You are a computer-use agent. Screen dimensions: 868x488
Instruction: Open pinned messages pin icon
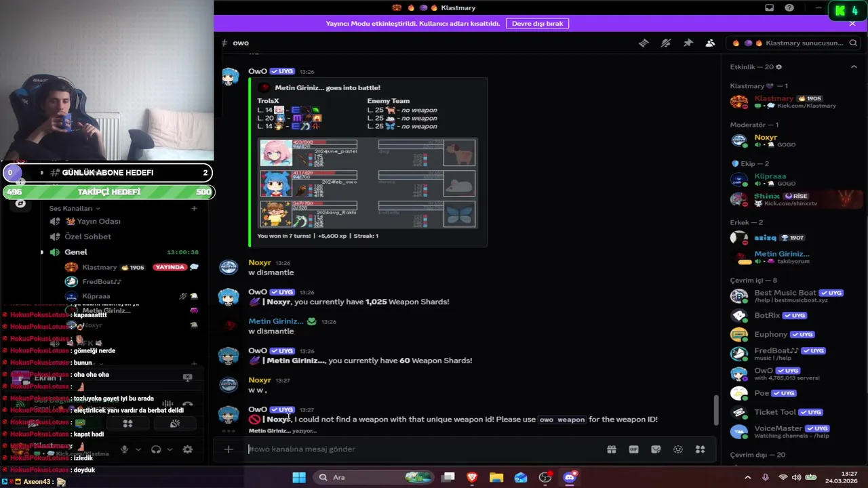click(x=688, y=43)
